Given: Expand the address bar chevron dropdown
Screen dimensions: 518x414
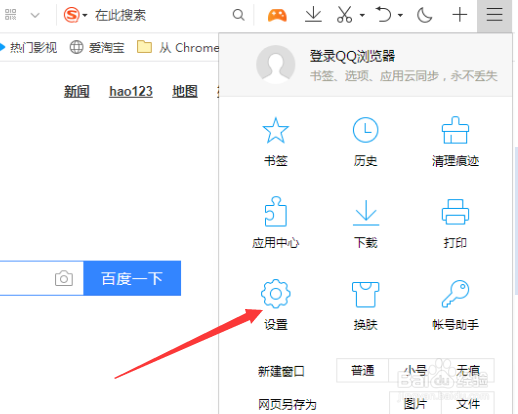Looking at the screenshot, I should click(35, 15).
